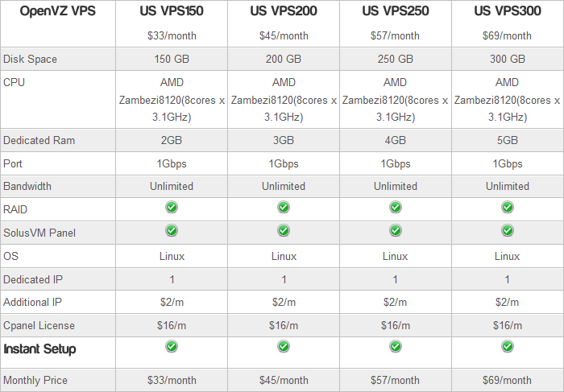Click Instant Setup checkmark for US VPS250

point(395,346)
